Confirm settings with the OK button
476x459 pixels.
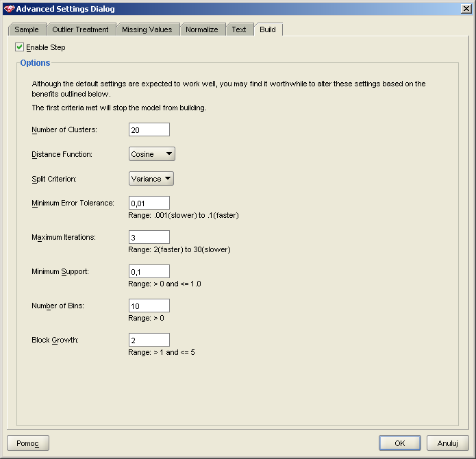[399, 443]
